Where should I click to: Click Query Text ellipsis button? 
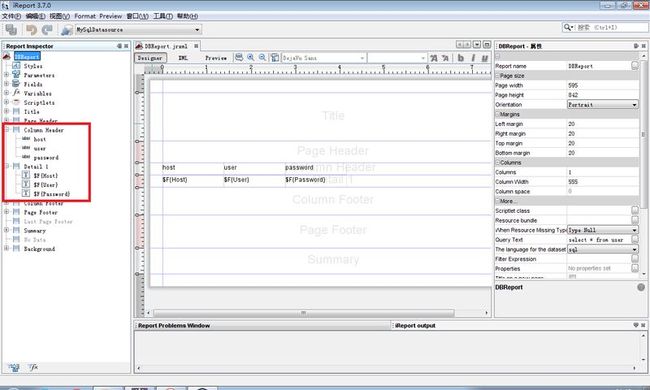point(635,240)
